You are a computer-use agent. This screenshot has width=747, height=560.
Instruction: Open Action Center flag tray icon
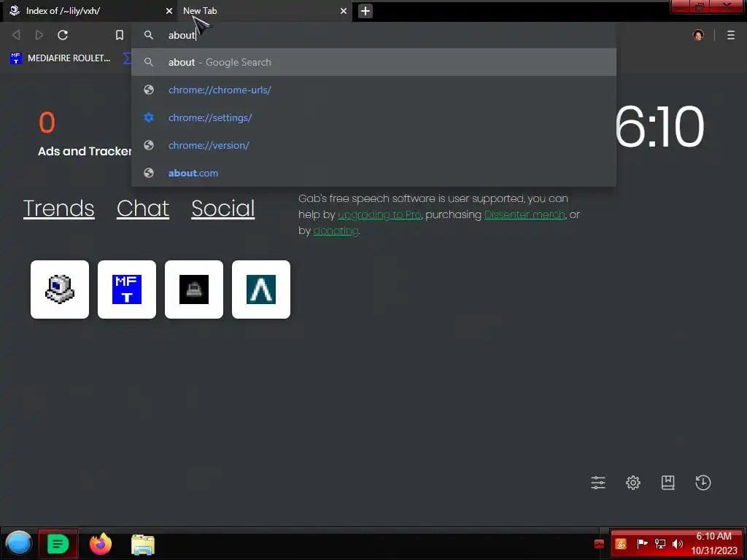642,544
